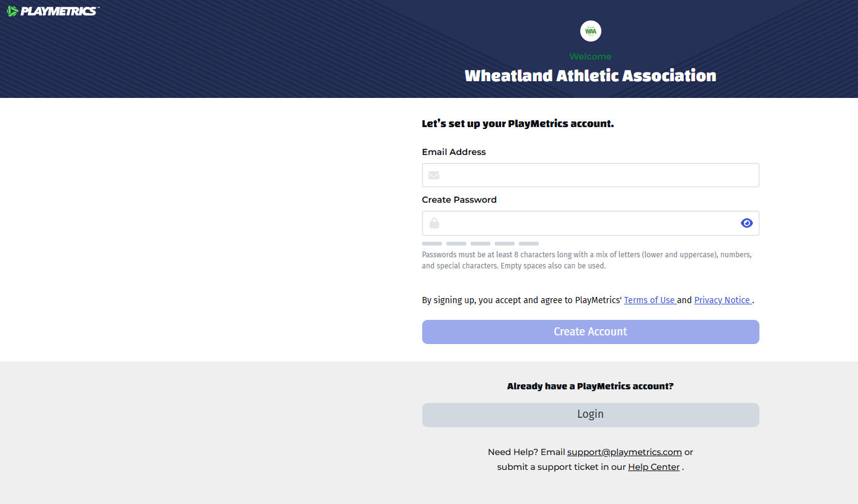The image size is (858, 504).
Task: Click the Wheatland Athletic Association heading
Action: pos(590,76)
